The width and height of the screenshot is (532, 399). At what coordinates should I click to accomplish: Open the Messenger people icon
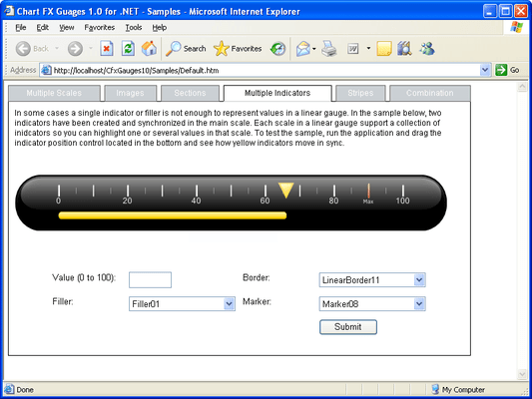tap(427, 49)
